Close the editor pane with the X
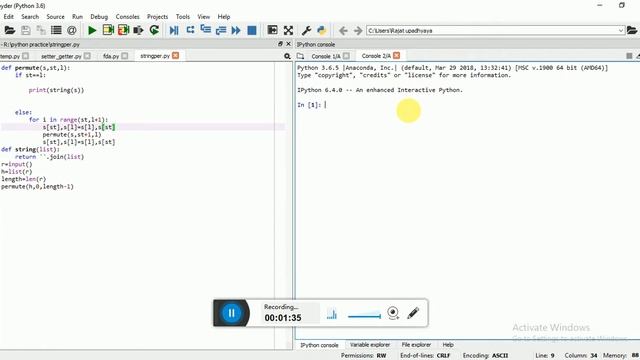640x360 pixels. tap(289, 44)
